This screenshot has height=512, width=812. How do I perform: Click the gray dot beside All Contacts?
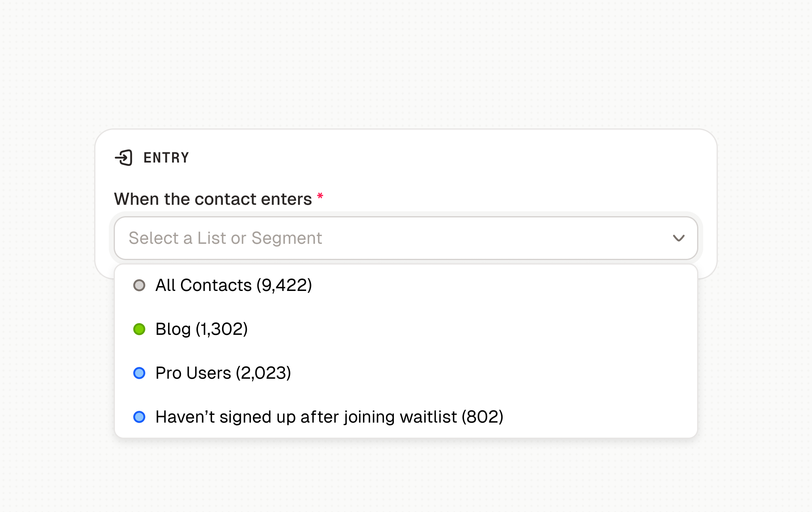coord(139,285)
